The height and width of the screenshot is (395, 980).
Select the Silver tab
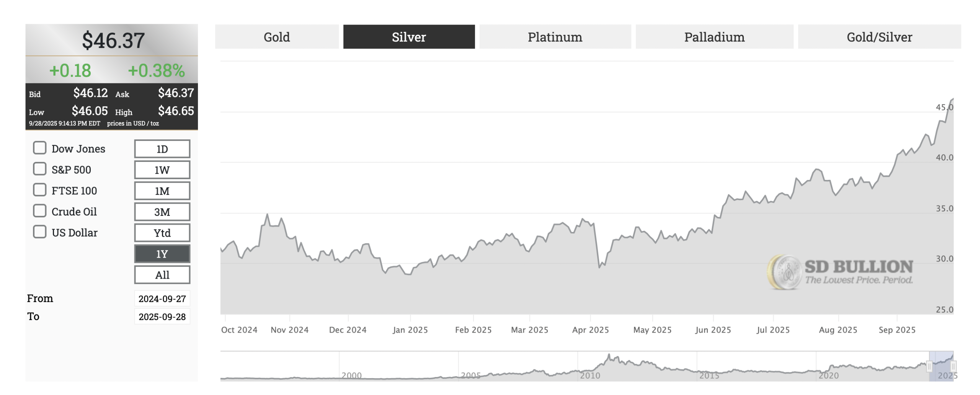click(x=408, y=37)
